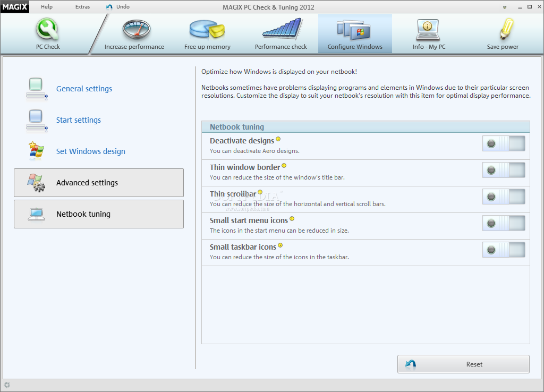Click the Small taskbar icons heading
Image resolution: width=544 pixels, height=392 pixels.
click(x=243, y=247)
